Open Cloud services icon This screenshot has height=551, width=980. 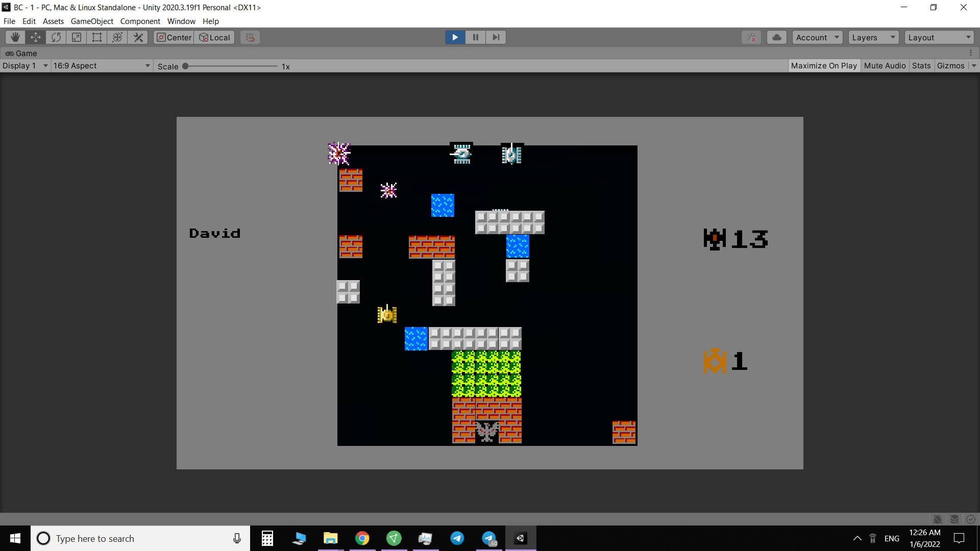click(x=777, y=37)
